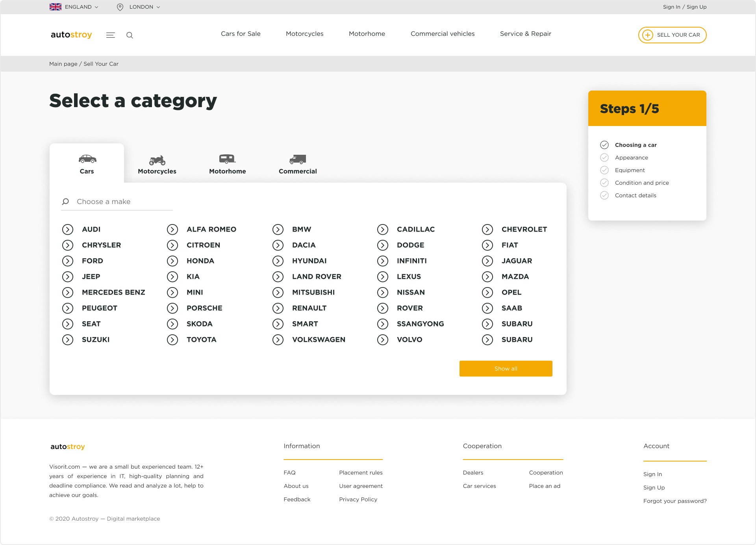
Task: Click the autostroy logo in header
Action: pyautogui.click(x=71, y=35)
